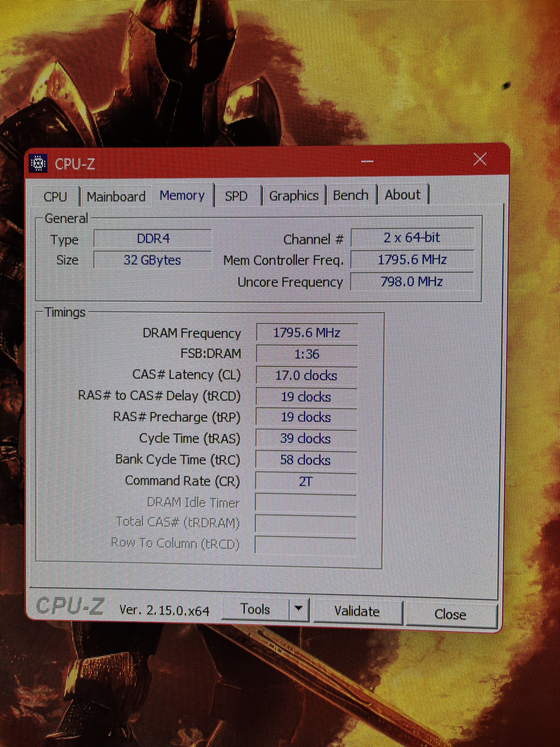The width and height of the screenshot is (560, 747).
Task: Select the memory Type DDR4 field
Action: coord(153,239)
